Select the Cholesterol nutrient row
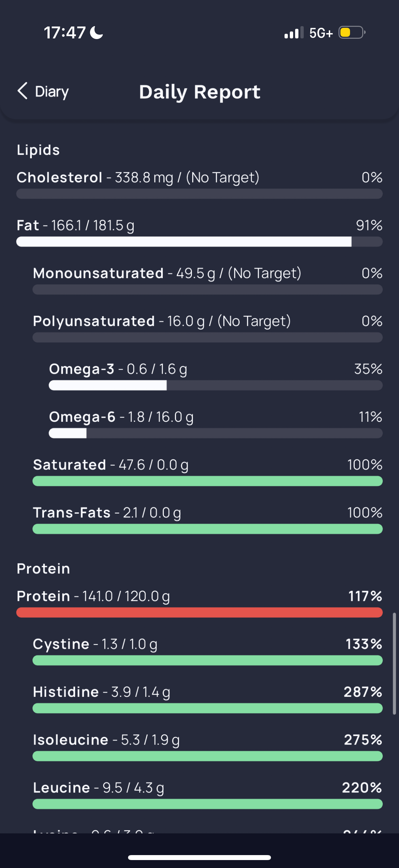The height and width of the screenshot is (868, 399). [199, 184]
